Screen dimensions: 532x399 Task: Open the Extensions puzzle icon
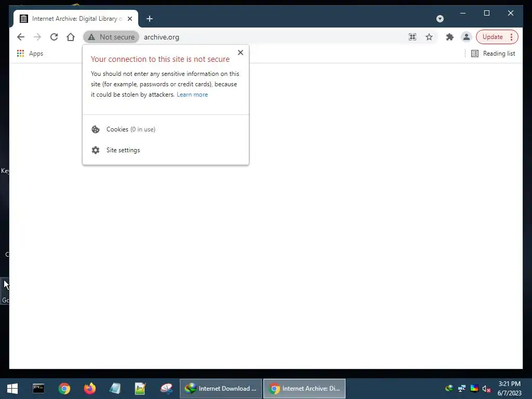pos(450,37)
